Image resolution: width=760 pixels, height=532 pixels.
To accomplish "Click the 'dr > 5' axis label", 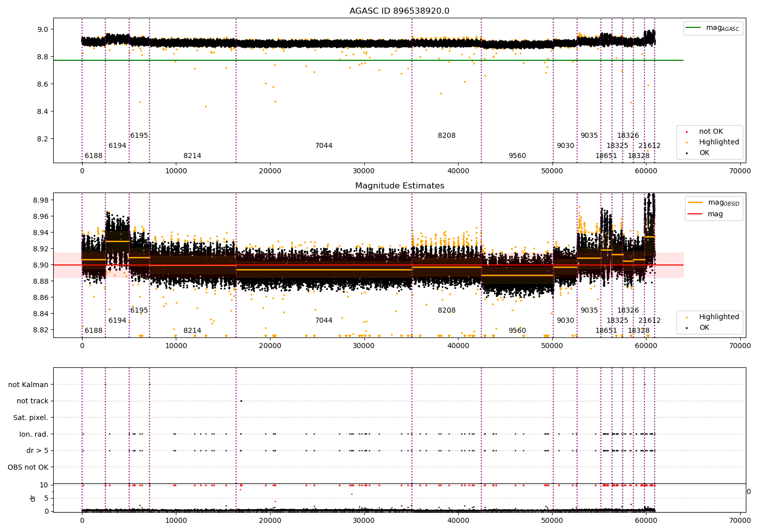I will [37, 450].
